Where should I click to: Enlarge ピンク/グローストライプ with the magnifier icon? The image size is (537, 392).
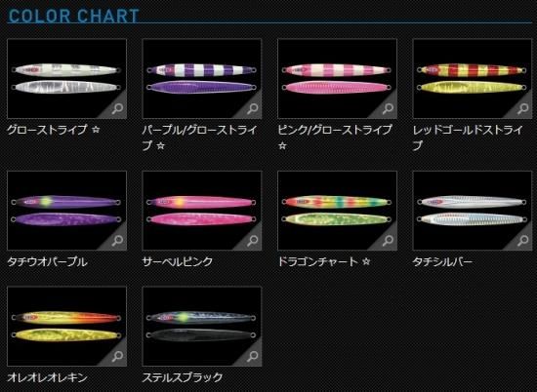click(388, 109)
